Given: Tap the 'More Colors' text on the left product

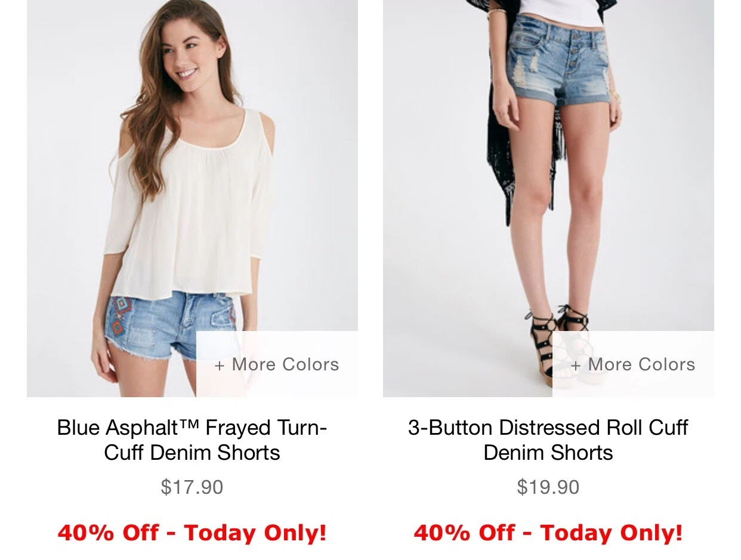Looking at the screenshot, I should 285,364.
